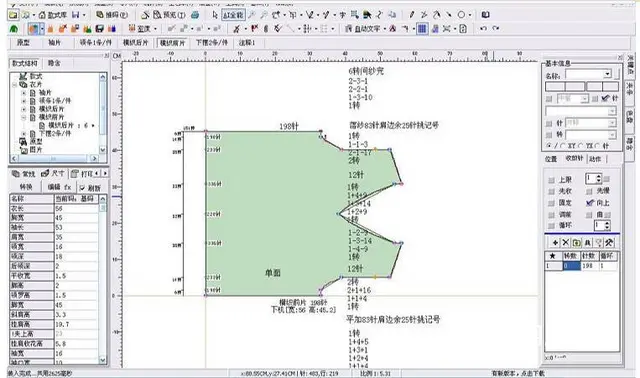Click the open folder icon in toolbar

pos(13,15)
